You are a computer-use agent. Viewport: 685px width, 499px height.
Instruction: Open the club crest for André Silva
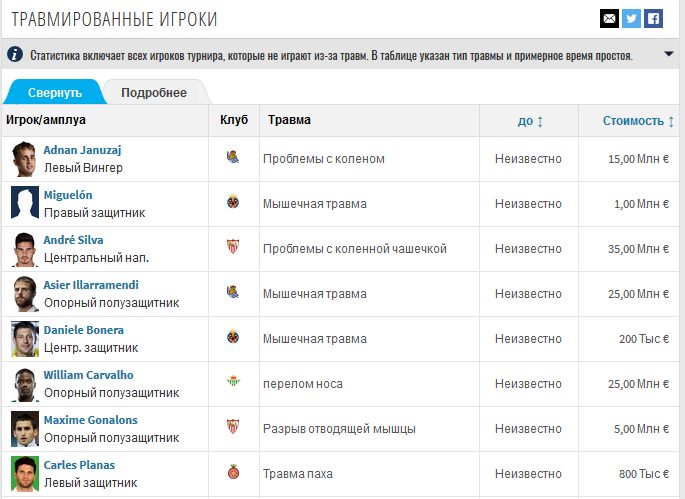tap(232, 248)
